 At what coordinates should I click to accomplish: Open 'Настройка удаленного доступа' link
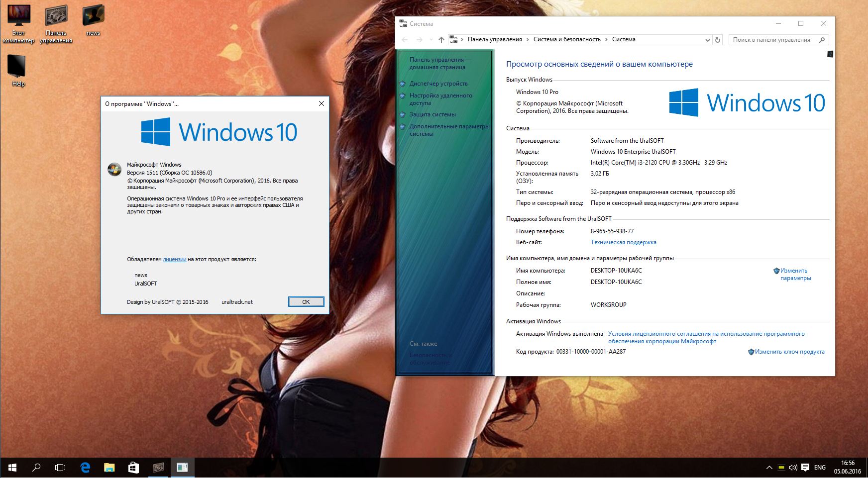[440, 99]
